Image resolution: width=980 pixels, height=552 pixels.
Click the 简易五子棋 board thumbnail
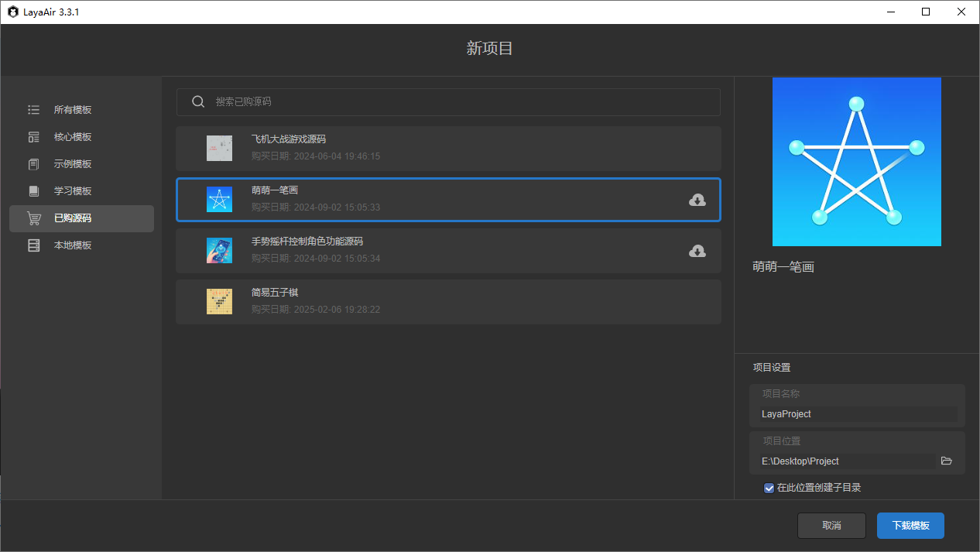point(219,302)
